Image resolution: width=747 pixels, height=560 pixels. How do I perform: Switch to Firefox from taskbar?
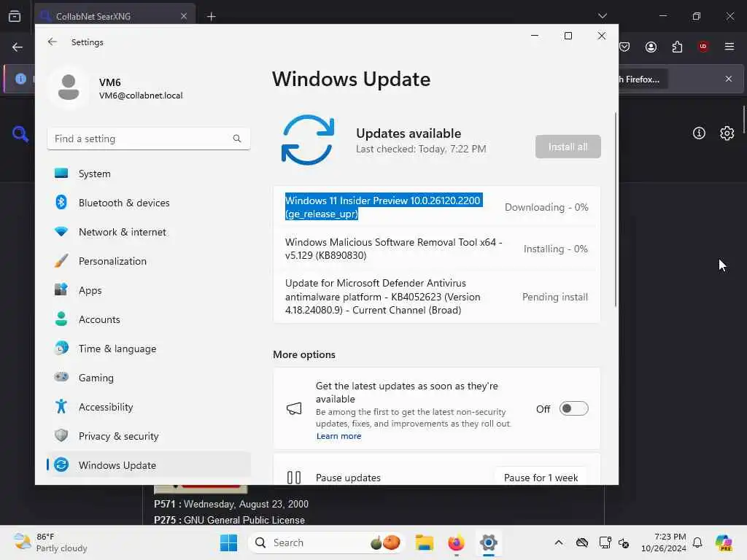tap(456, 542)
